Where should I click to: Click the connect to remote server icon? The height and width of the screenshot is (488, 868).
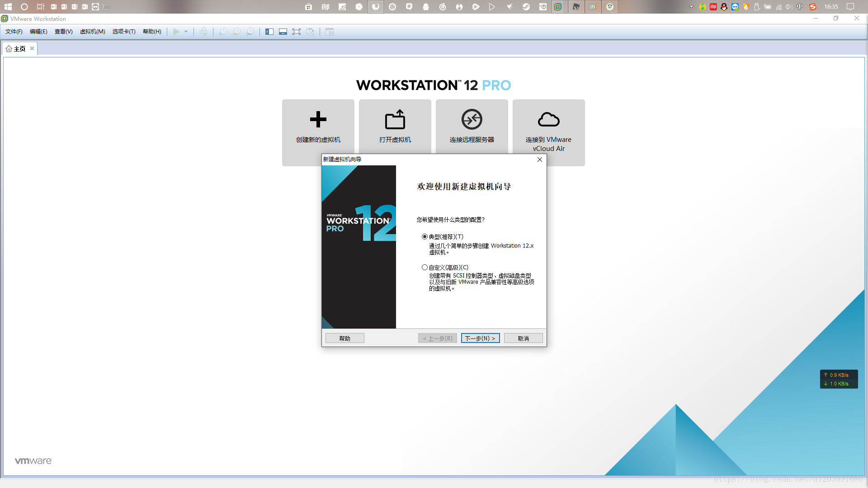pyautogui.click(x=472, y=119)
